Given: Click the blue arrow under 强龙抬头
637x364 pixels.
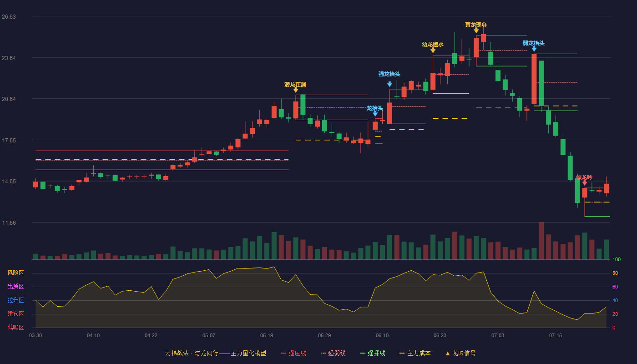Looking at the screenshot, I should pos(389,84).
